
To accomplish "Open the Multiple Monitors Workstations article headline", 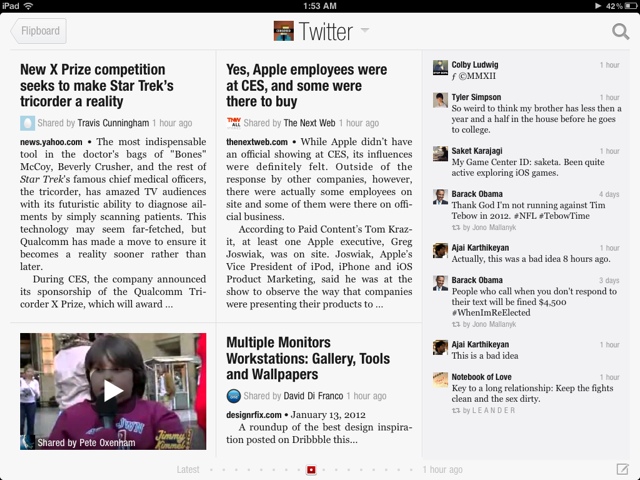I will (x=308, y=358).
